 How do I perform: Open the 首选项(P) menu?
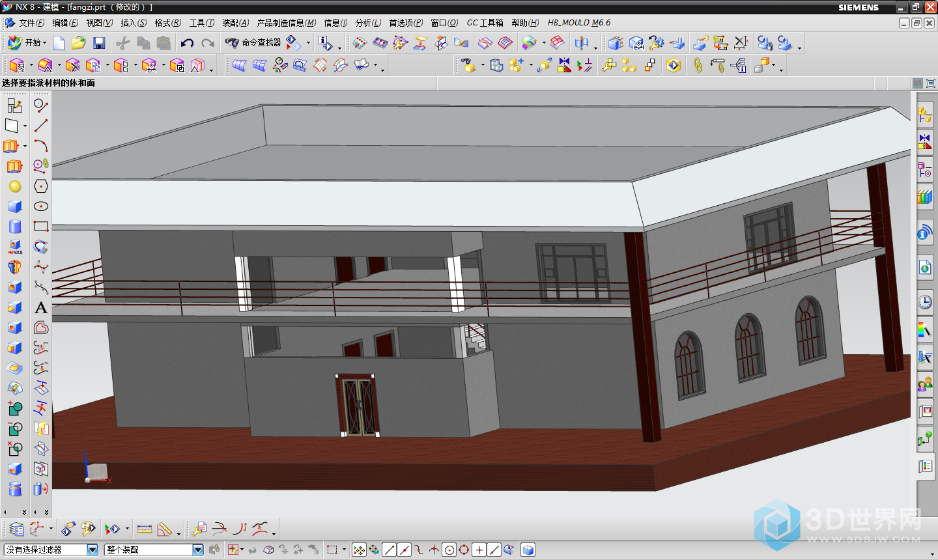click(406, 23)
